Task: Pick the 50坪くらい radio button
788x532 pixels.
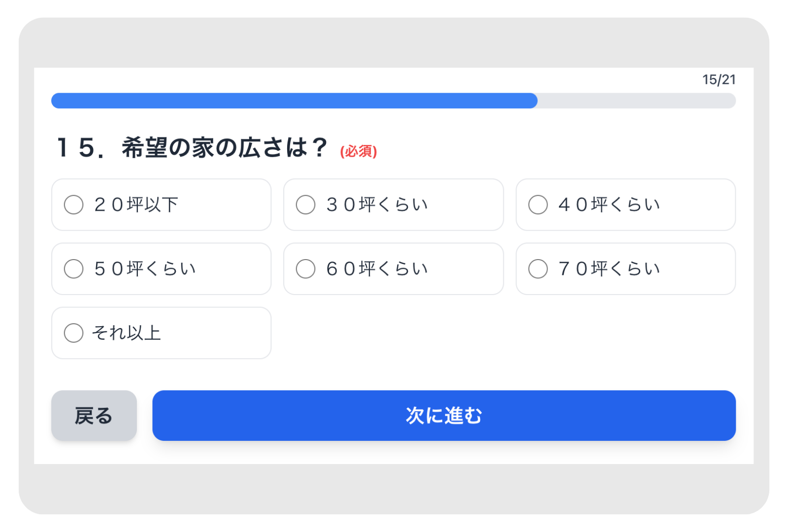Action: (x=74, y=268)
